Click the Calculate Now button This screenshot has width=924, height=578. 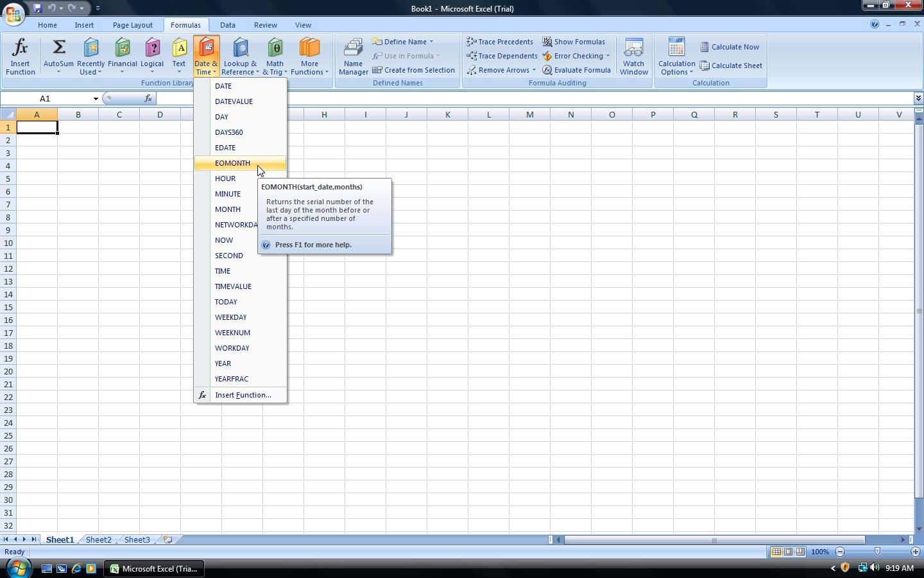tap(730, 47)
